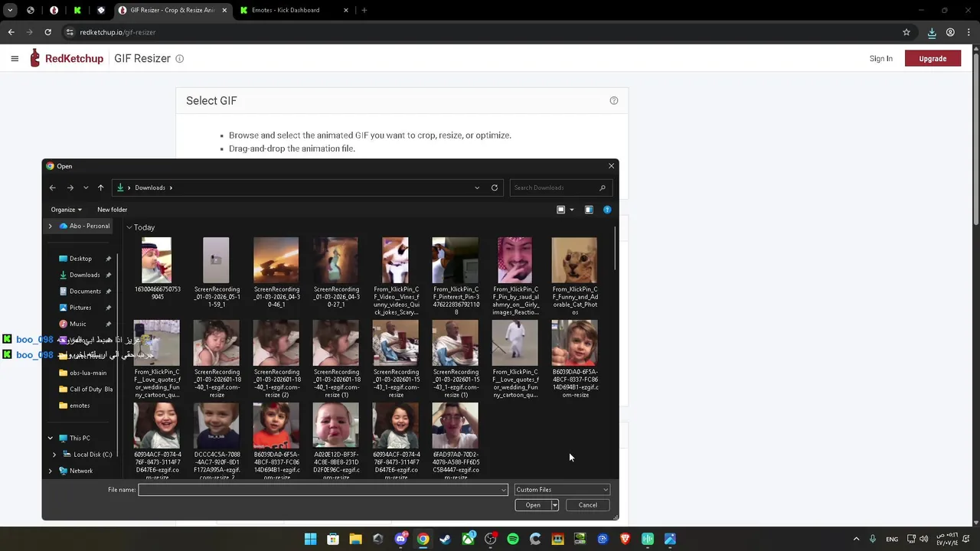Expand the Network node
Image resolution: width=980 pixels, height=551 pixels.
point(51,471)
